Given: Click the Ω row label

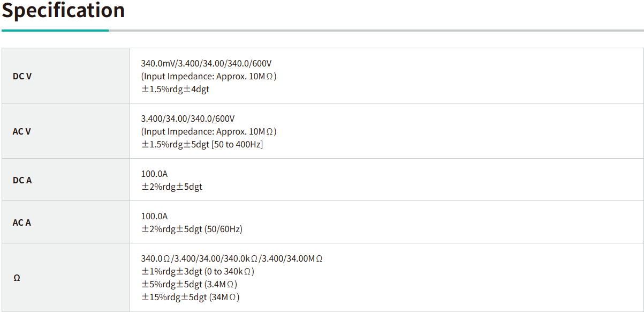Looking at the screenshot, I should [x=17, y=278].
